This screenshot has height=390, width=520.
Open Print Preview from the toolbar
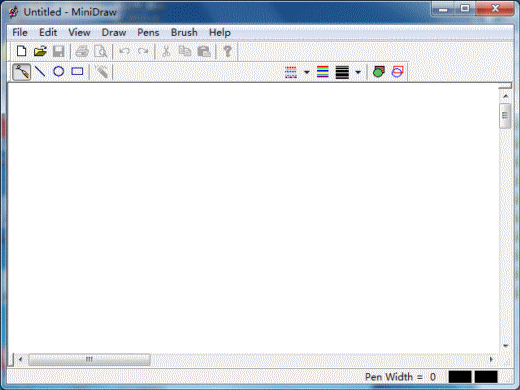click(100, 51)
